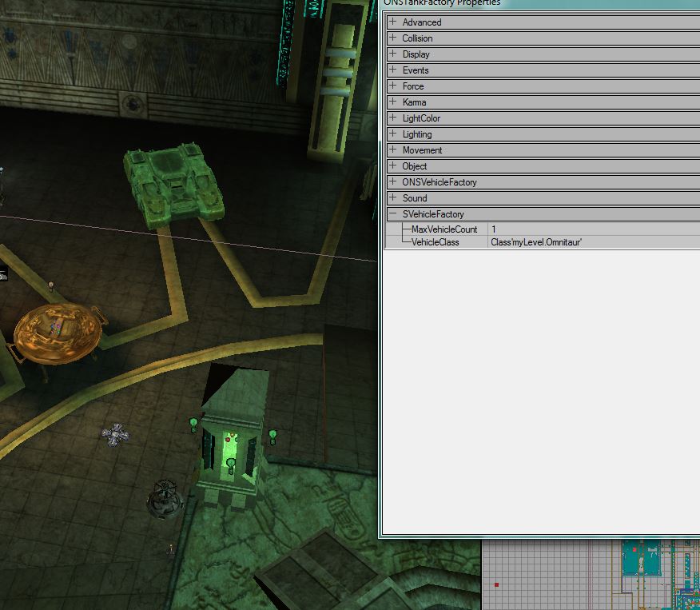This screenshot has width=700, height=610.
Task: Select the golden circular platform object
Action: click(56, 330)
